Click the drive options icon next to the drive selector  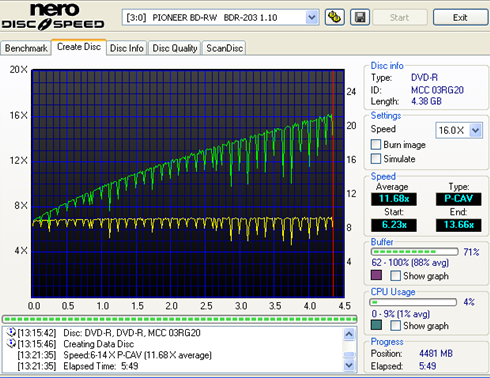coord(335,17)
